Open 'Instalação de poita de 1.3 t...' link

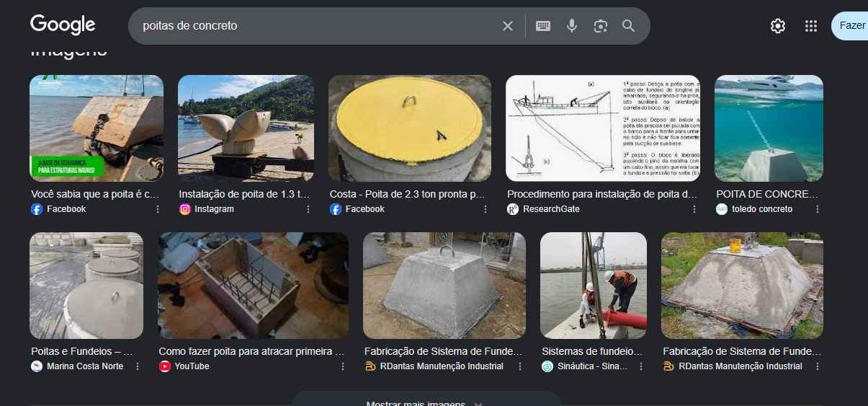pos(245,194)
